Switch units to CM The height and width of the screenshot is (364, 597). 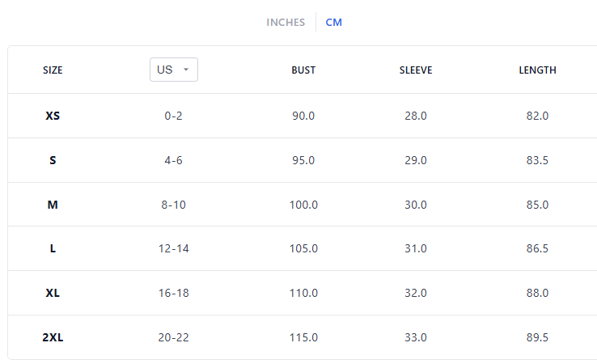click(x=334, y=23)
